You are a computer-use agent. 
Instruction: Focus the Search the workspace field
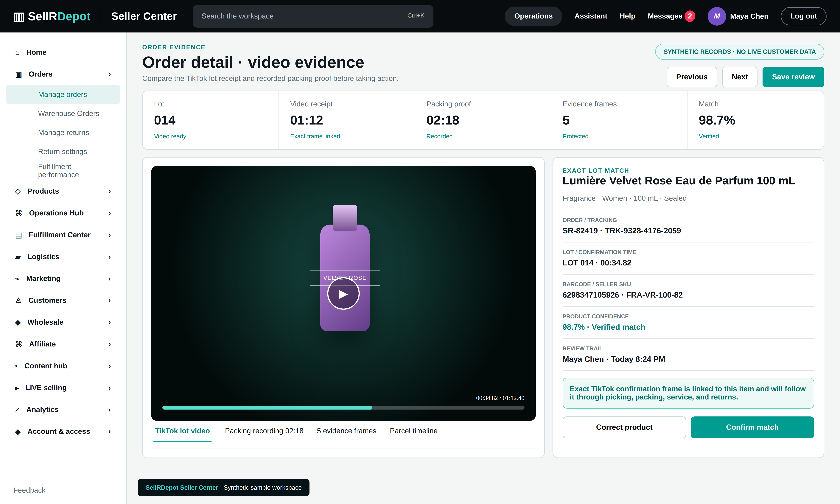click(313, 16)
